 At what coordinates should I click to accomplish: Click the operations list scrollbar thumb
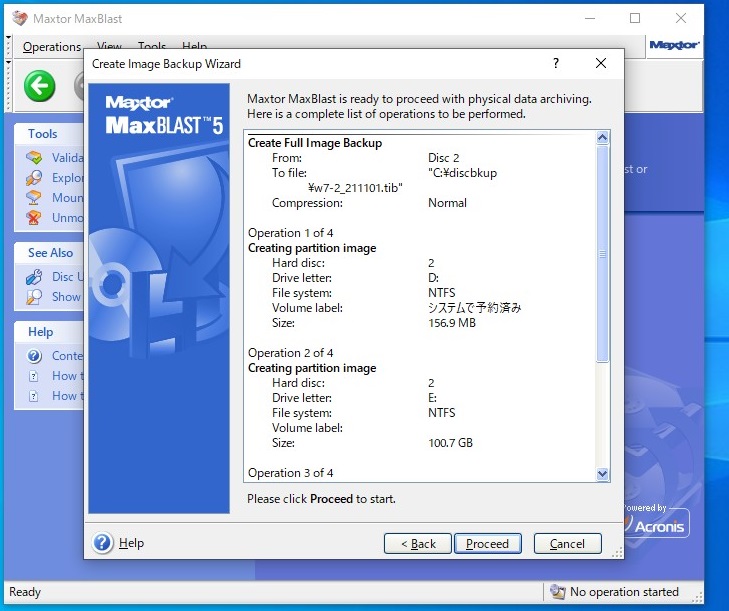click(x=603, y=253)
